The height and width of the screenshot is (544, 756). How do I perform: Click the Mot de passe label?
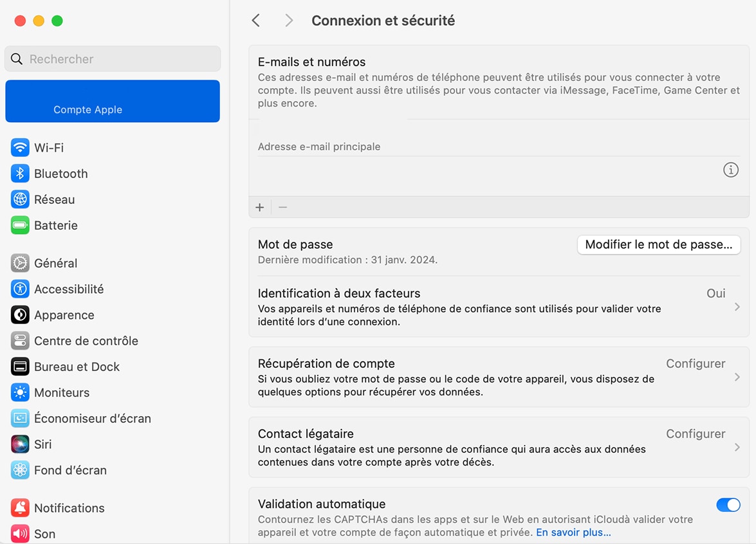(295, 244)
